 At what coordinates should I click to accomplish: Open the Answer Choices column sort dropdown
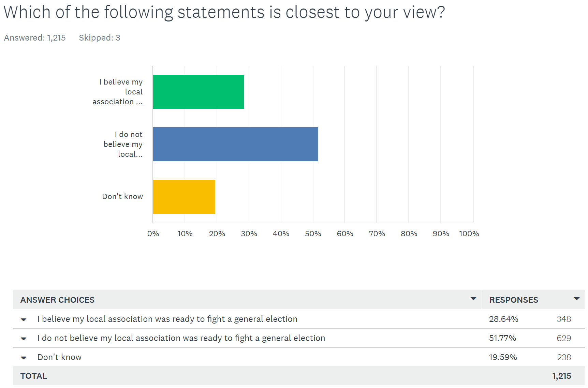473,299
